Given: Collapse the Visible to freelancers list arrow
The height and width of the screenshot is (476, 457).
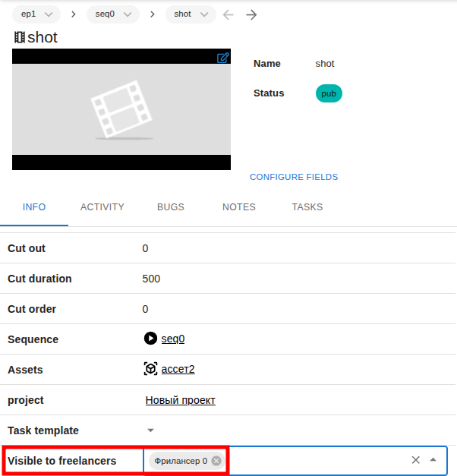Looking at the screenshot, I should 433,460.
